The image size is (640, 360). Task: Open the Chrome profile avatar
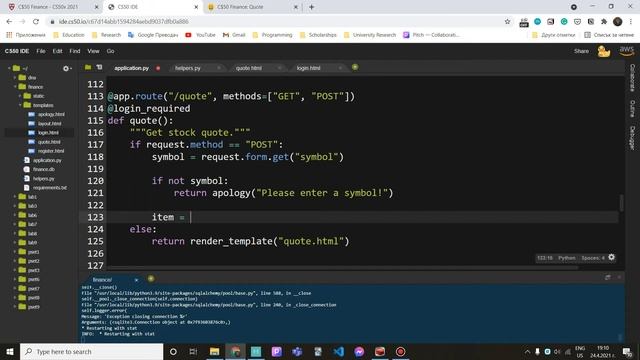(x=618, y=22)
